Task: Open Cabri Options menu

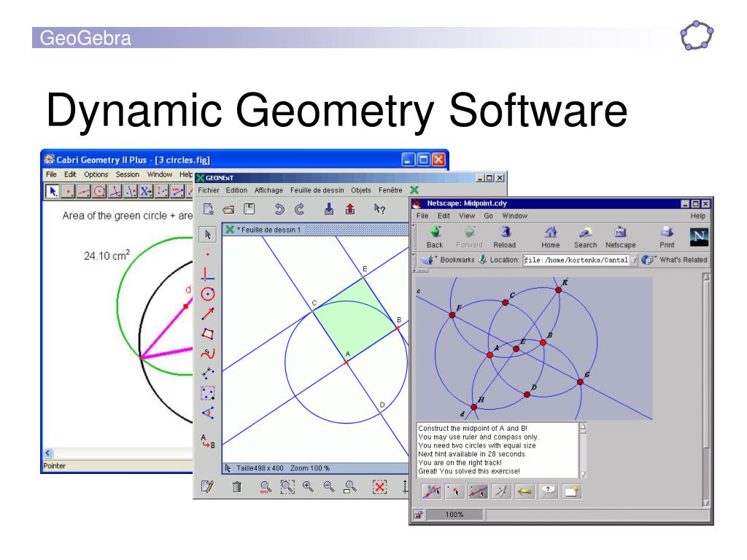Action: [x=96, y=175]
